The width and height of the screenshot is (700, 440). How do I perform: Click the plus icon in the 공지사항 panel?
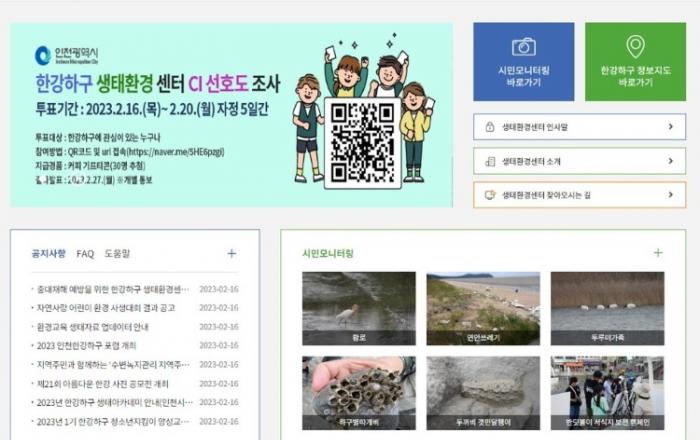tap(232, 254)
